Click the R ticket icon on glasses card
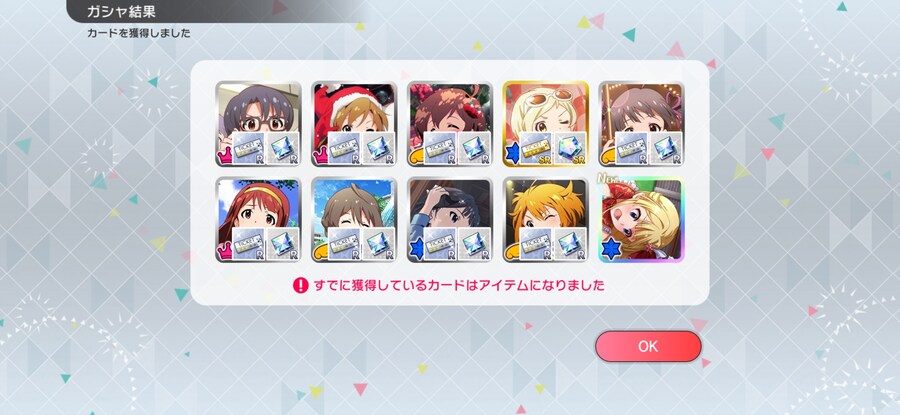The image size is (900, 415). point(248,149)
